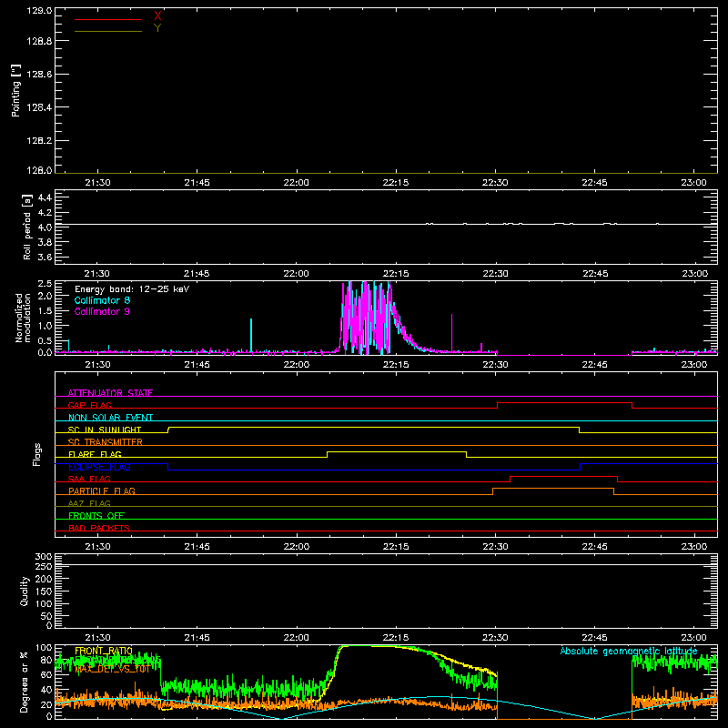This screenshot has height=728, width=728.
Task: Click the 'Roll period [s]' axis title
Action: point(27,227)
